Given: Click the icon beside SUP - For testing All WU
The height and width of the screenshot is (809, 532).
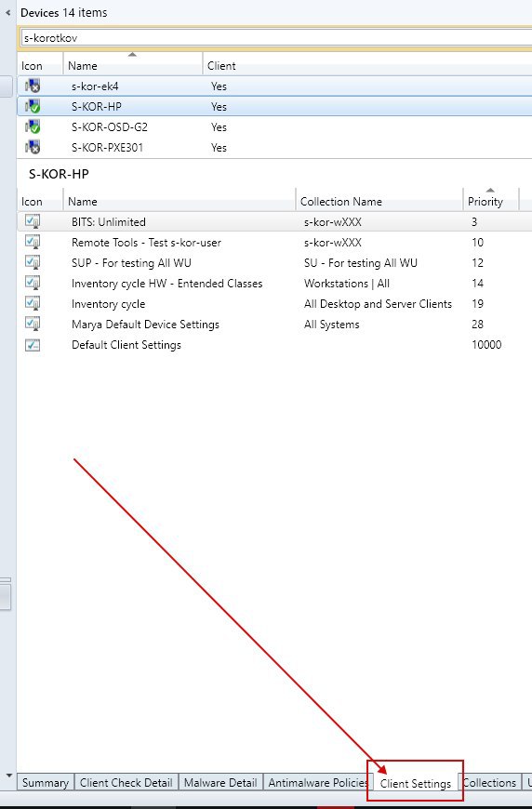Looking at the screenshot, I should [x=33, y=262].
